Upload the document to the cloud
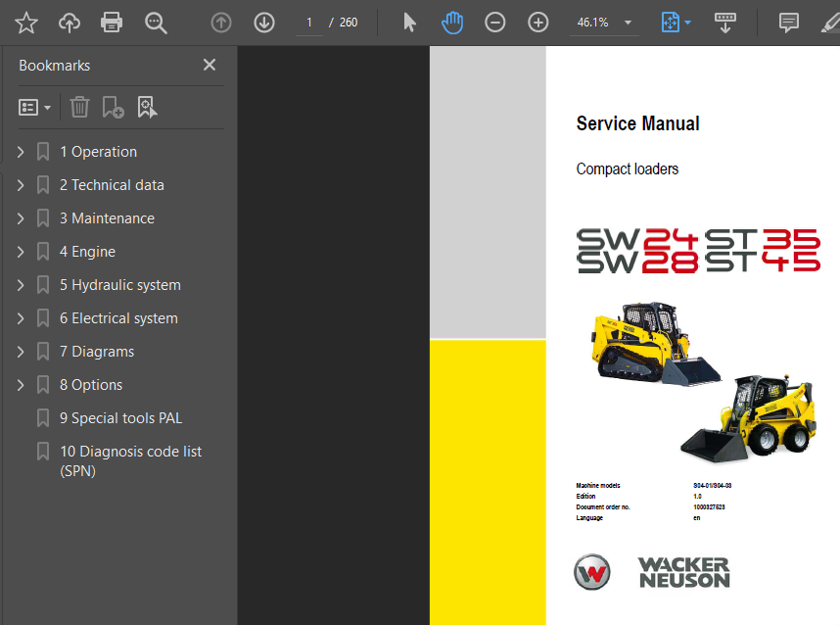Image resolution: width=840 pixels, height=625 pixels. [x=69, y=22]
